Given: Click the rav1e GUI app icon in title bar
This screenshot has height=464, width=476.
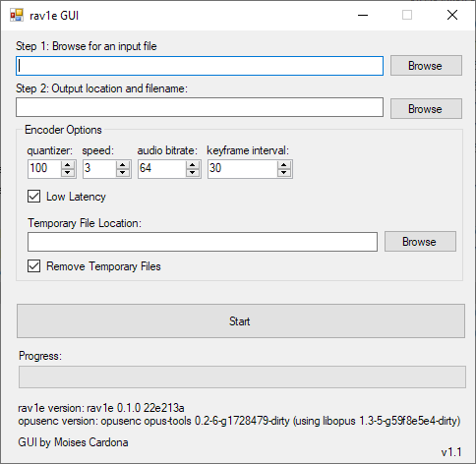Looking at the screenshot, I should coord(17,15).
